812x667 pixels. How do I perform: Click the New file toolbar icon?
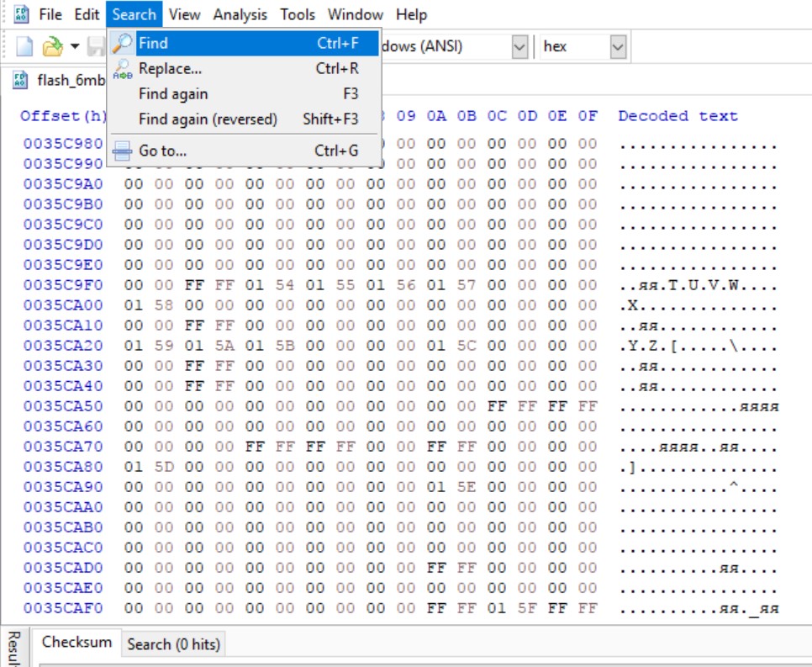(24, 46)
